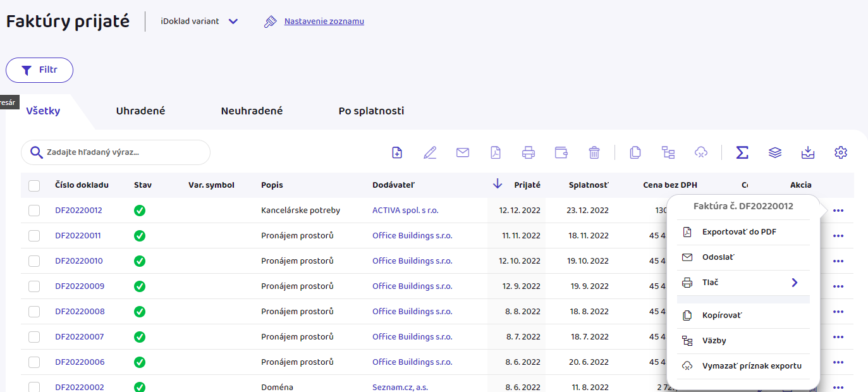
Task: Switch to the Neuhradené tab
Action: [252, 111]
